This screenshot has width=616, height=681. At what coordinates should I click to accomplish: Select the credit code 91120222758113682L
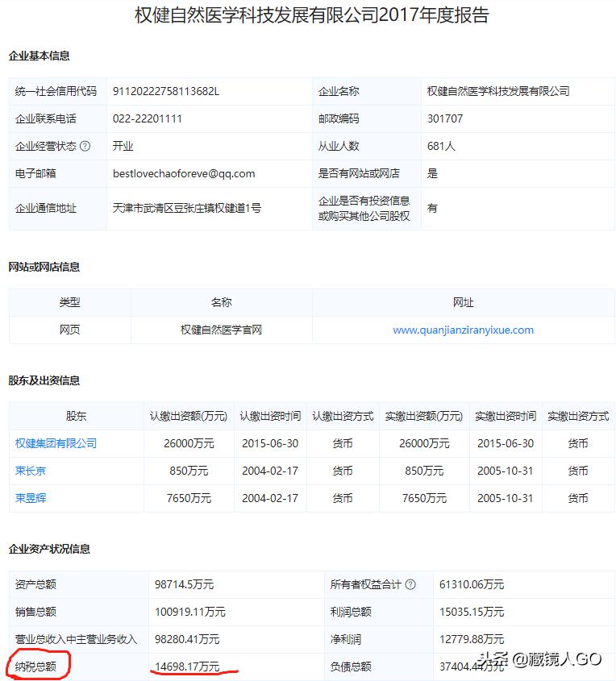[x=166, y=91]
